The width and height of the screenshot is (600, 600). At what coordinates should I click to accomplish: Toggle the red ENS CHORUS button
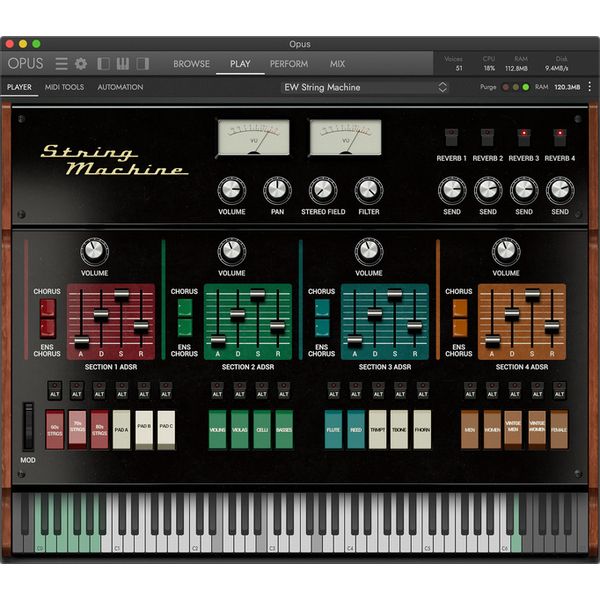(x=47, y=328)
